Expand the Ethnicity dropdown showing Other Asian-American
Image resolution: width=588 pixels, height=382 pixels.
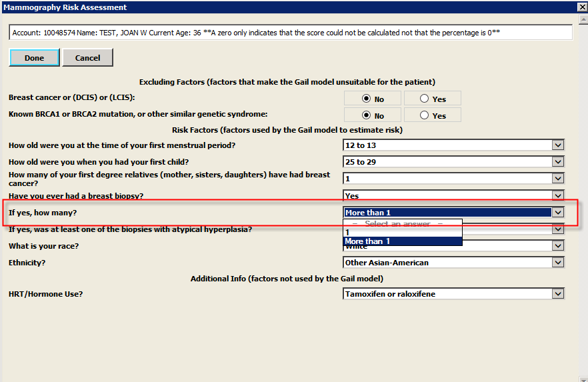[558, 263]
